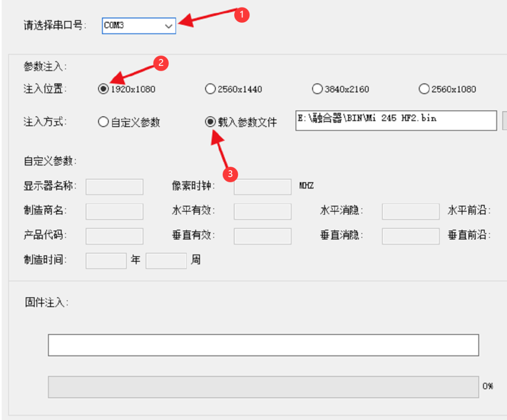Click the parameter file path field
Image resolution: width=507 pixels, height=420 pixels.
pos(395,120)
